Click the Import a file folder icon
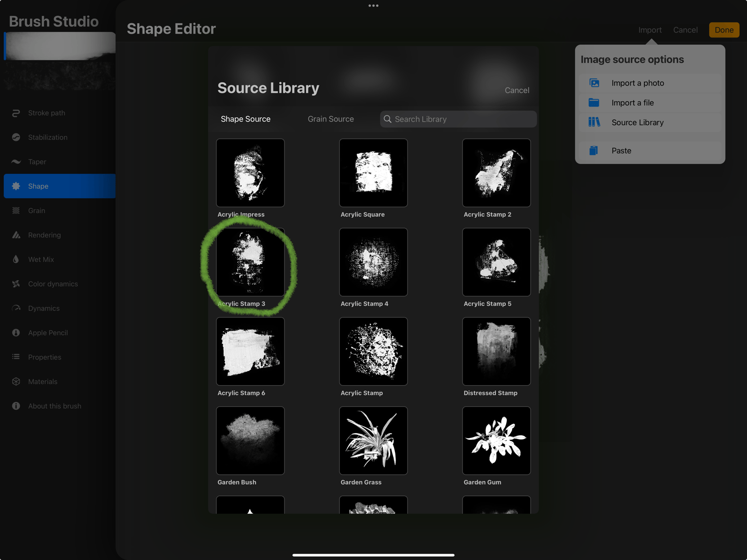The height and width of the screenshot is (560, 747). [x=594, y=103]
